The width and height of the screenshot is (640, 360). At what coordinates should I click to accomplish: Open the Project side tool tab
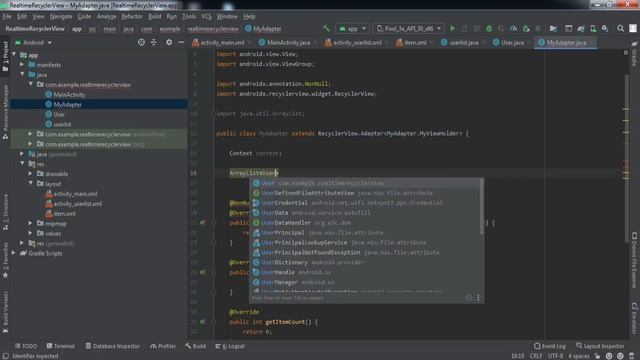pyautogui.click(x=5, y=57)
